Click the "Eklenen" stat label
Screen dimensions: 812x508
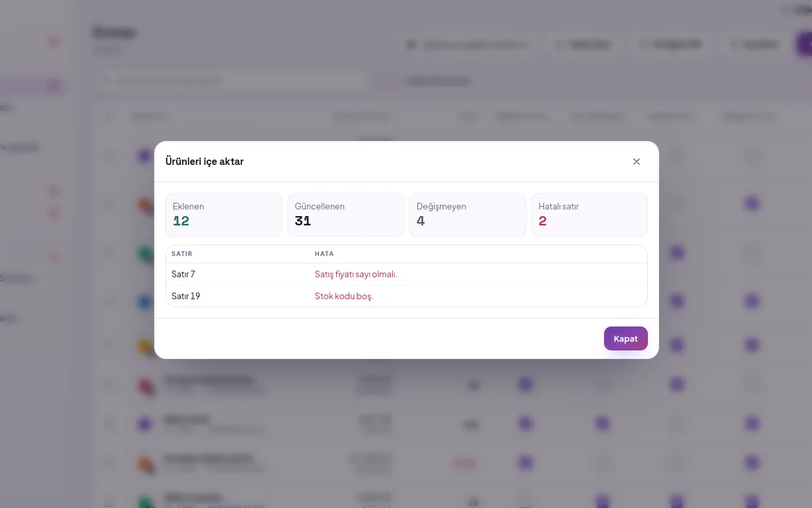188,206
